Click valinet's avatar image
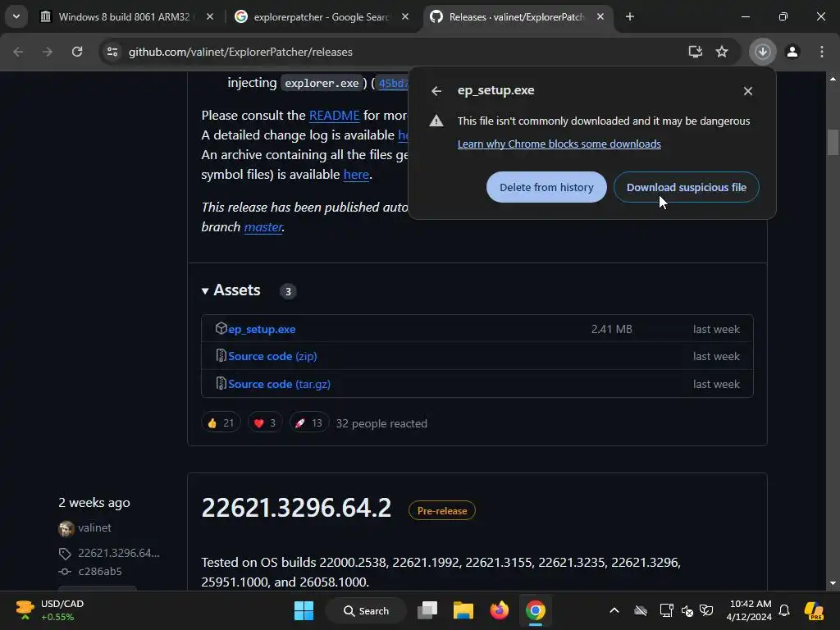The width and height of the screenshot is (840, 630). pyautogui.click(x=66, y=529)
